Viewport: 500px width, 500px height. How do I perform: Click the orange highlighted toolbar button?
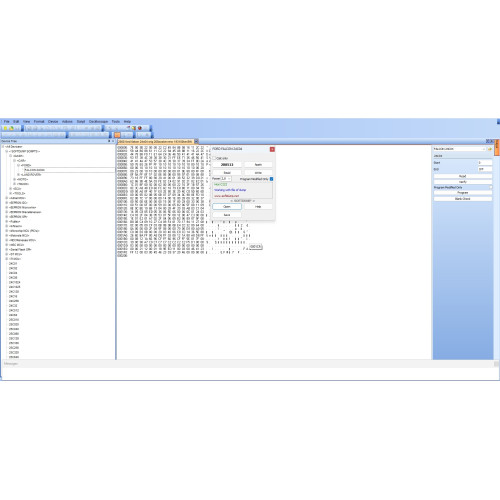[117, 135]
